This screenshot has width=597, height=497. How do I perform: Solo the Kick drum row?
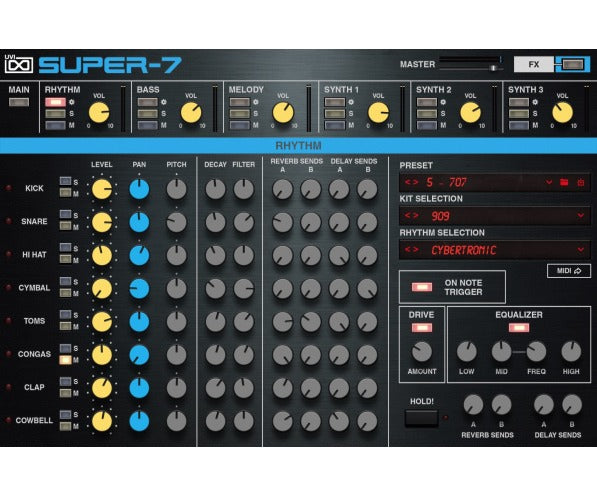point(65,181)
